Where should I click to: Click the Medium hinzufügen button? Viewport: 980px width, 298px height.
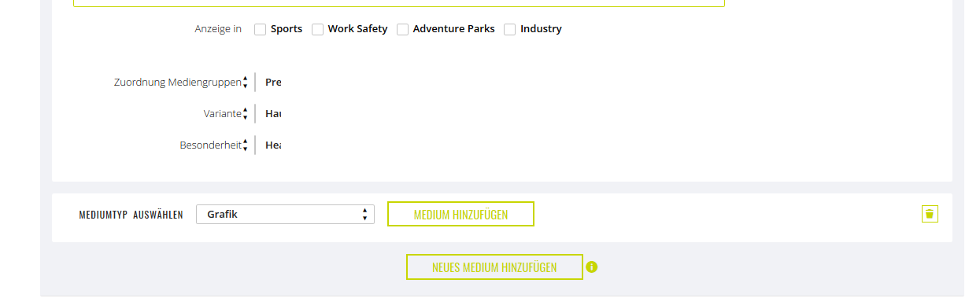point(460,214)
